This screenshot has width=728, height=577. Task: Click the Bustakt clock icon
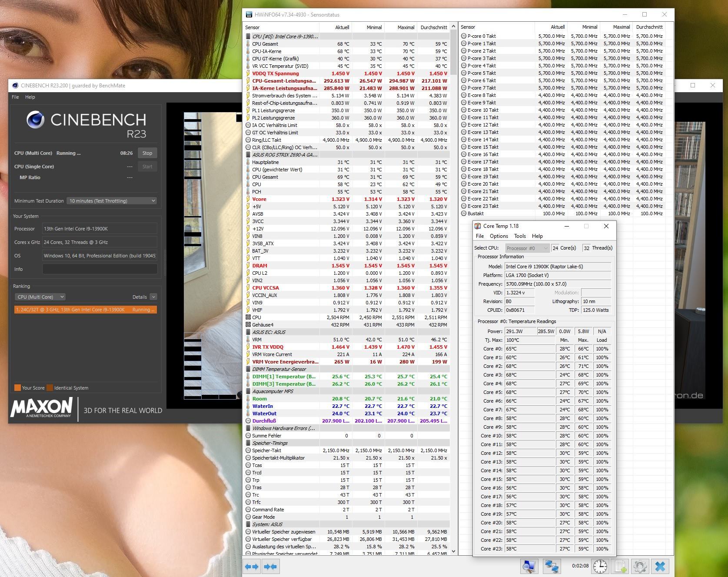pyautogui.click(x=464, y=213)
